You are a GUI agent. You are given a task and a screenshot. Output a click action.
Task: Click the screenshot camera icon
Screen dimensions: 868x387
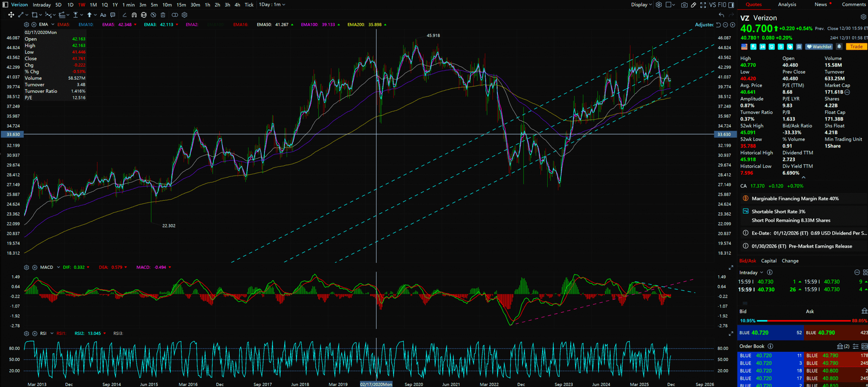click(684, 5)
